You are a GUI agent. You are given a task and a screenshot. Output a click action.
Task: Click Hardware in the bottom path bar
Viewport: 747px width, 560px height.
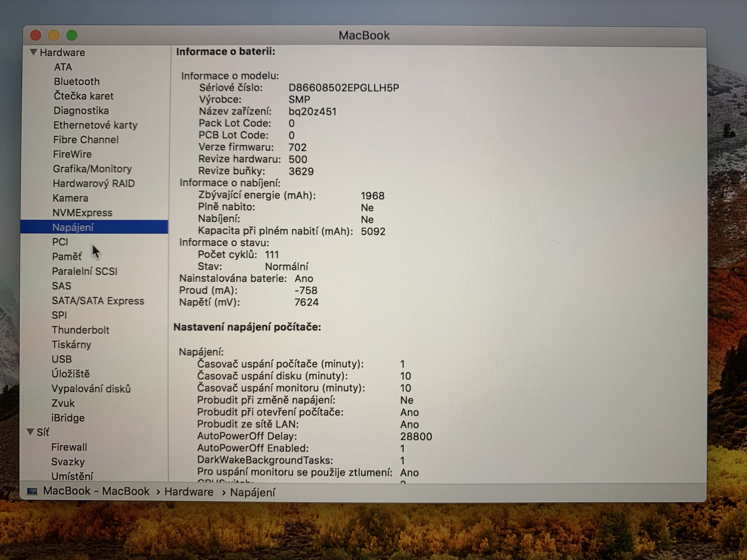(x=189, y=491)
